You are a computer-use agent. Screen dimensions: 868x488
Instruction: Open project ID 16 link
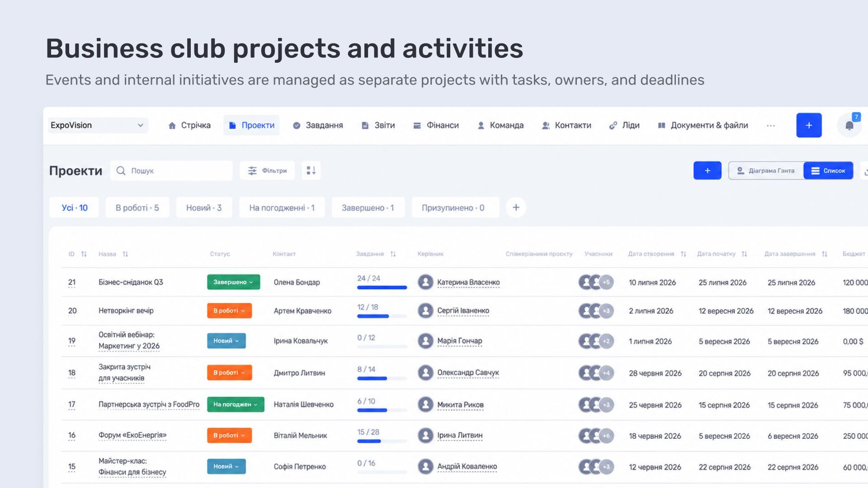point(72,435)
